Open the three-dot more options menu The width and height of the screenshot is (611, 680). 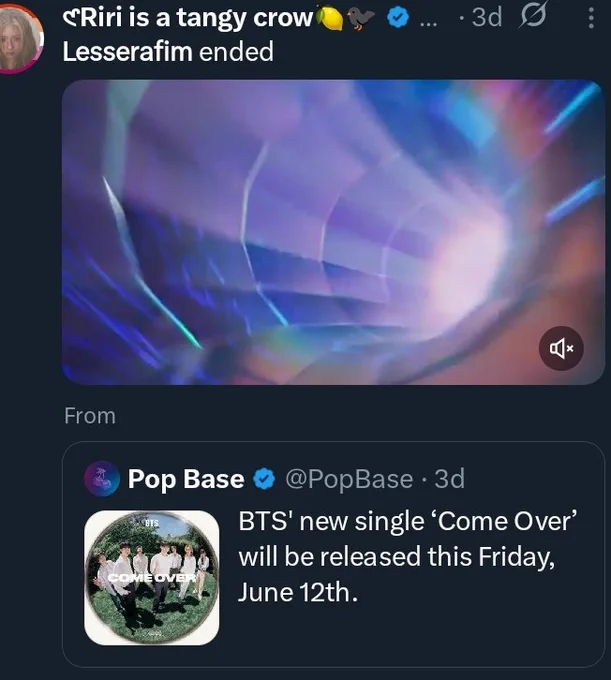pos(591,18)
